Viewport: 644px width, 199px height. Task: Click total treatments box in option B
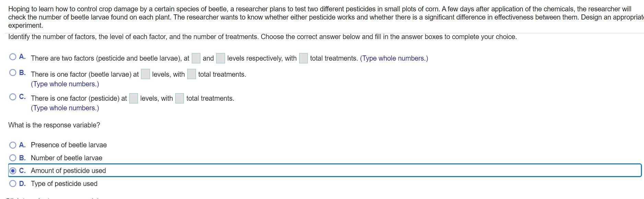point(191,74)
